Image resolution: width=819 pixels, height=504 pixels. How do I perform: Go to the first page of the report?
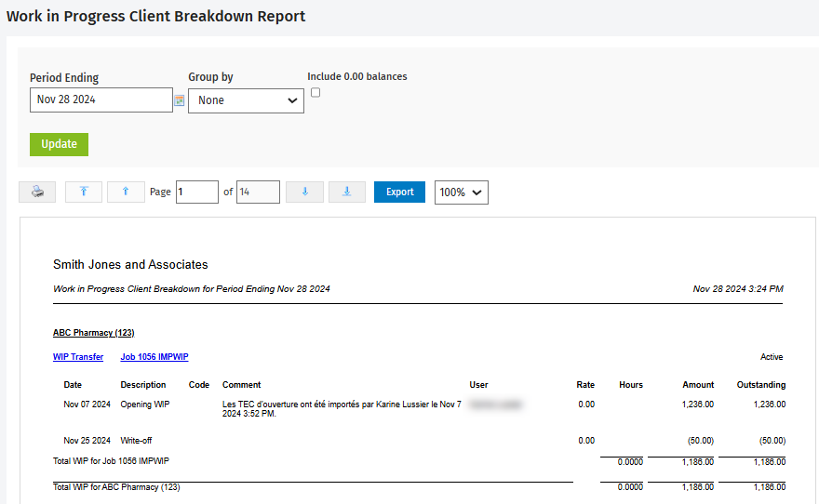pos(84,192)
